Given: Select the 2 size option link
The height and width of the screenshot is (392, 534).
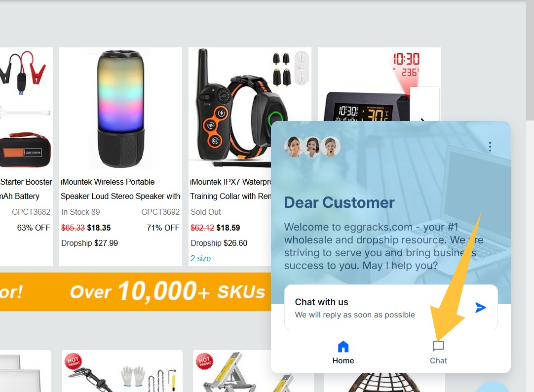Looking at the screenshot, I should [x=200, y=259].
